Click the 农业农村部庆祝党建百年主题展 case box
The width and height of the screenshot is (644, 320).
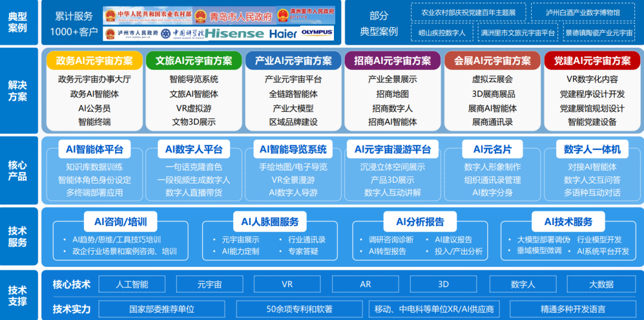[x=468, y=12]
